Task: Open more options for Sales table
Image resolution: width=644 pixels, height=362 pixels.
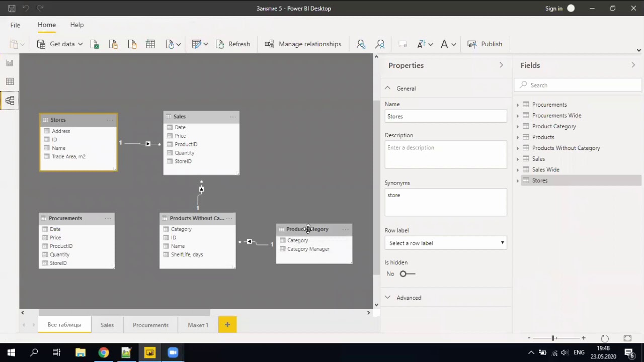Action: point(232,117)
